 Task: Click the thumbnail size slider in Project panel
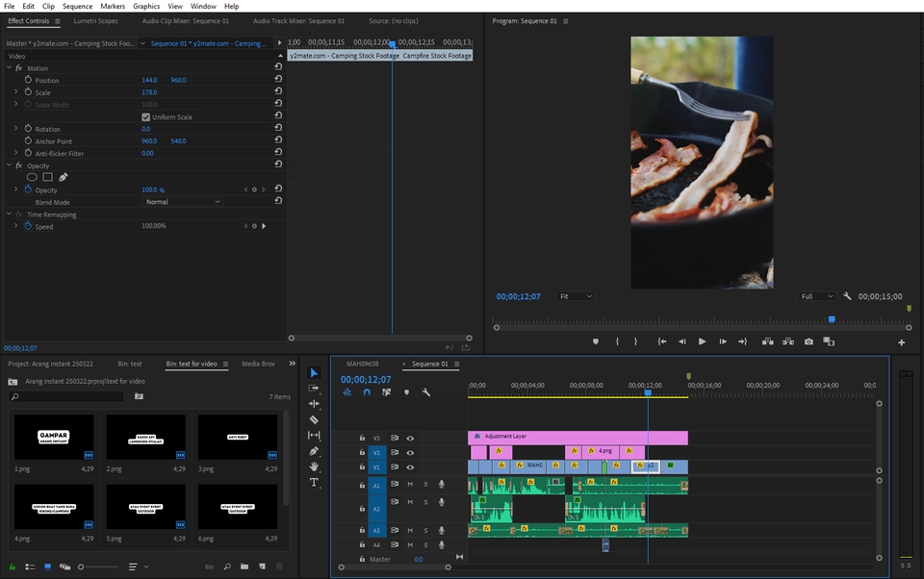[82, 566]
